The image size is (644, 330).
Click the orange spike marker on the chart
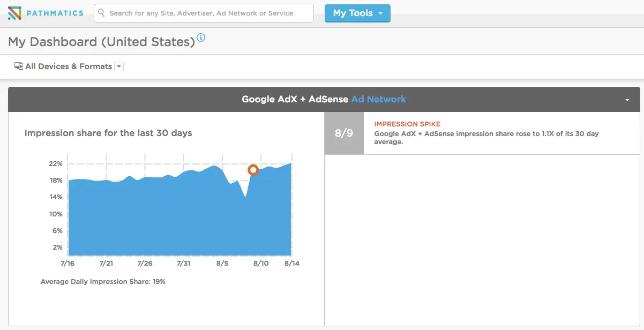click(253, 170)
